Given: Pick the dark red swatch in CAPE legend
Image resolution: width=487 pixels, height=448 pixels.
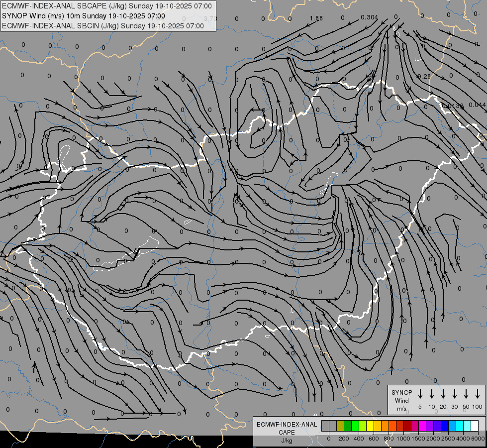Looking at the screenshot, I should (407, 426).
